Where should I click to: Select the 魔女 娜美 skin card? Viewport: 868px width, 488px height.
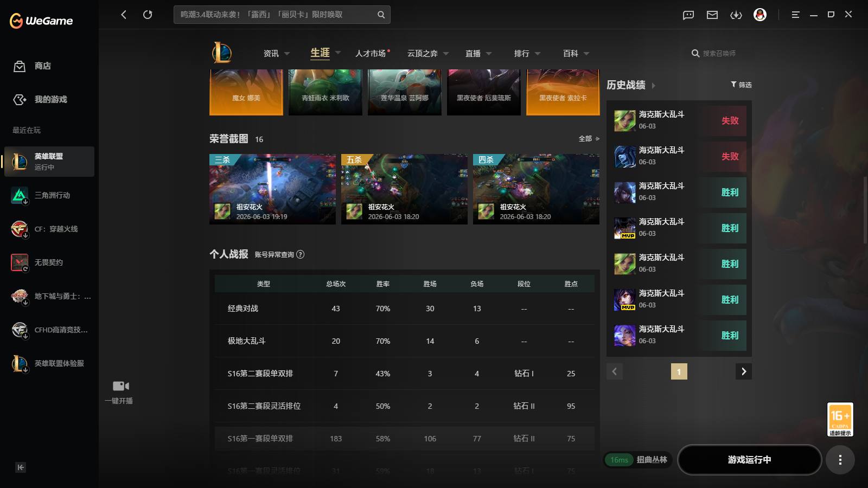click(x=246, y=92)
